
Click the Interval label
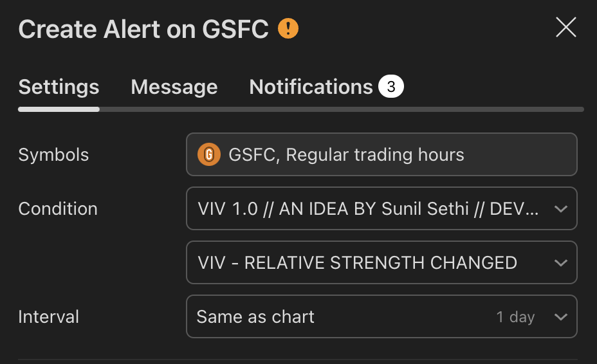click(49, 316)
